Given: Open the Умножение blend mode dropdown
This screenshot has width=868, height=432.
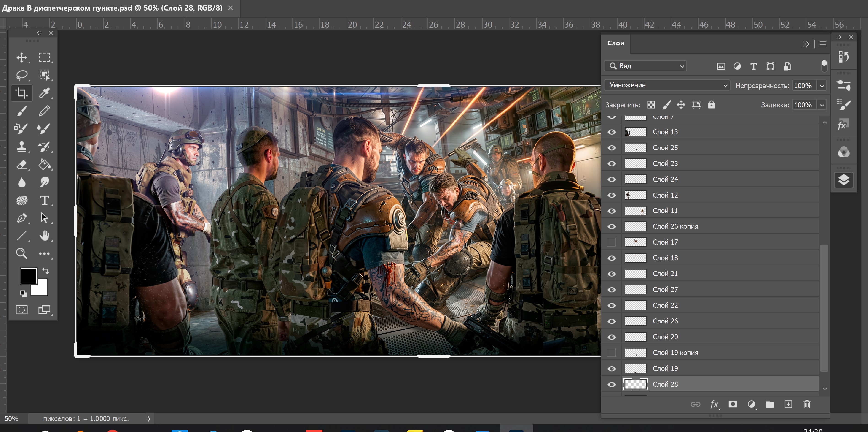Looking at the screenshot, I should click(667, 85).
